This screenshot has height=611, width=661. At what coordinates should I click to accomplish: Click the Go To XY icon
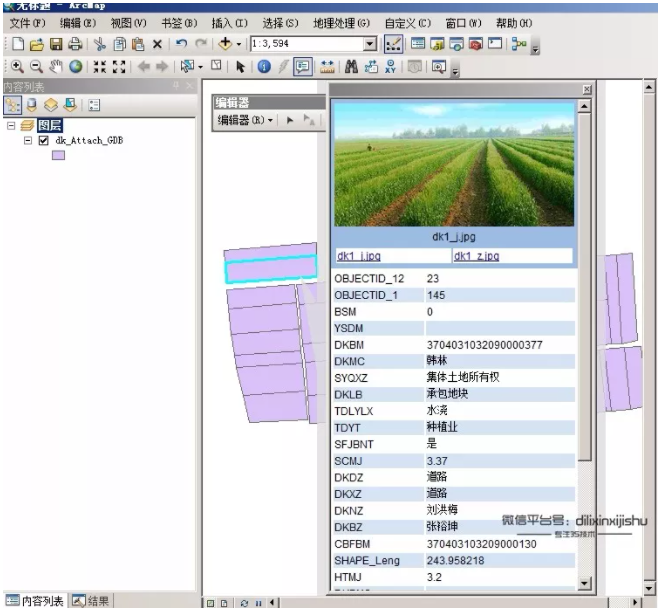tap(390, 66)
